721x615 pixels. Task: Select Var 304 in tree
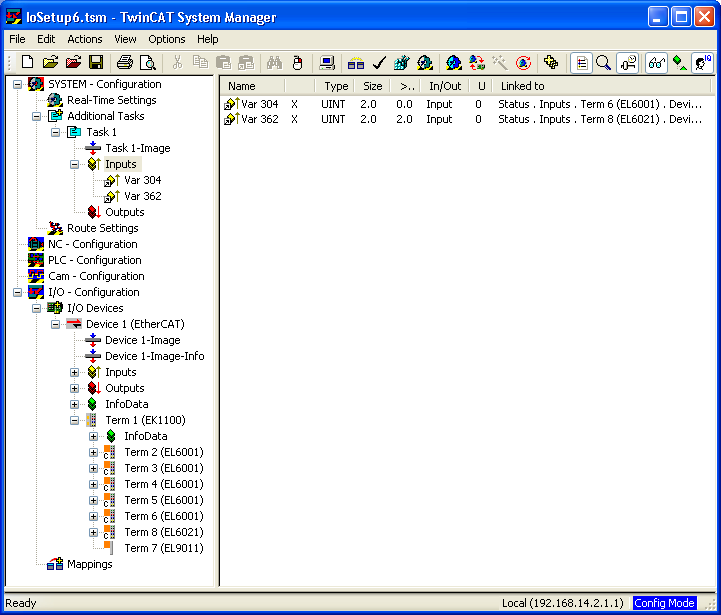pos(143,180)
